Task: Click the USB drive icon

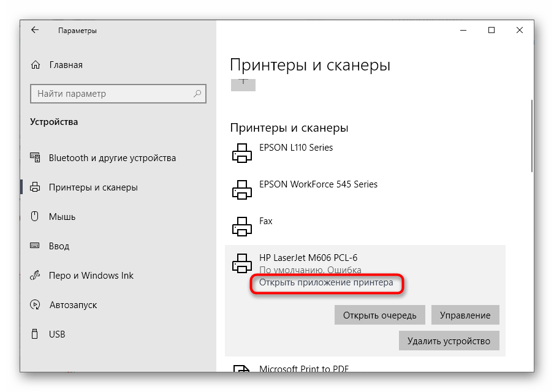Action: [36, 334]
